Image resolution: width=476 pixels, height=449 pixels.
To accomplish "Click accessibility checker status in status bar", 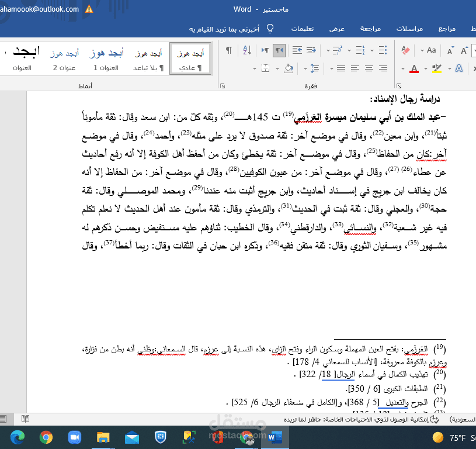I will click(362, 420).
